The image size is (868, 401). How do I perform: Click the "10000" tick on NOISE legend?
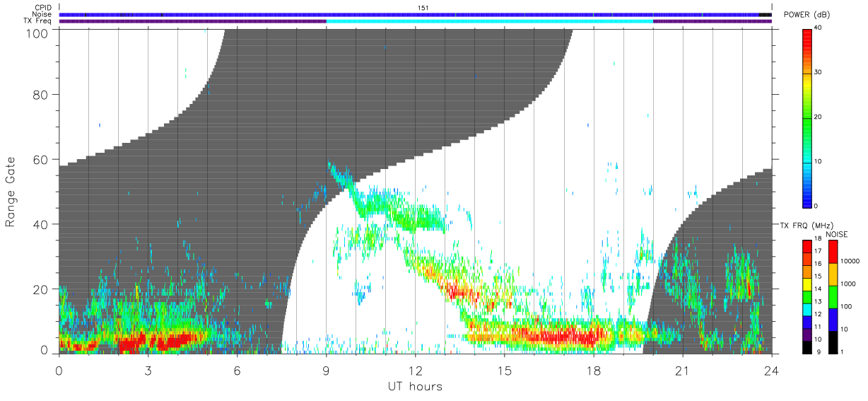[x=850, y=261]
